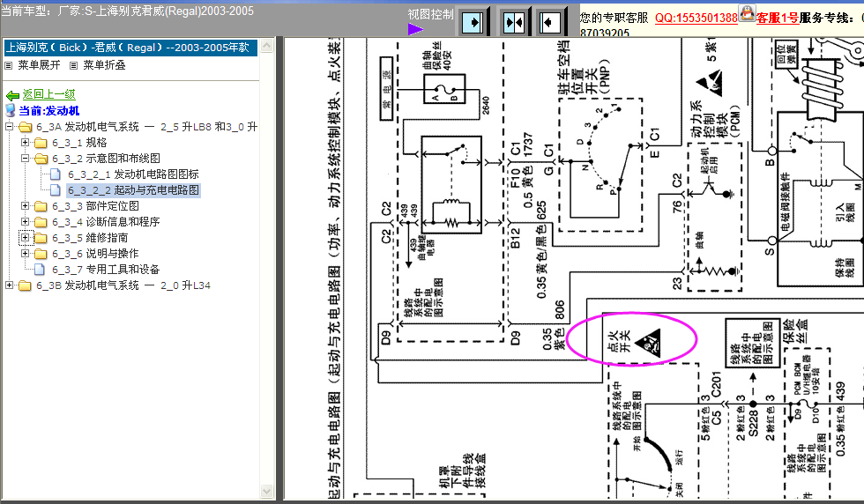Screen dimensions: 864x504
Task: Select the 6_3A 发动机电气系统 2_5升LB8 item
Action: 147,127
